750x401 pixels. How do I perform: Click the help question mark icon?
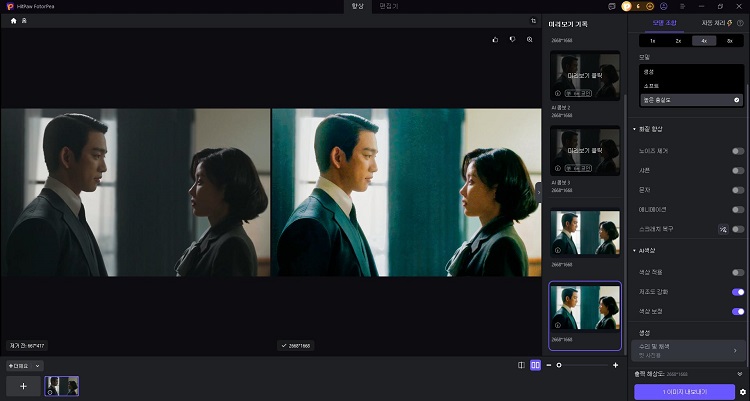(740, 23)
